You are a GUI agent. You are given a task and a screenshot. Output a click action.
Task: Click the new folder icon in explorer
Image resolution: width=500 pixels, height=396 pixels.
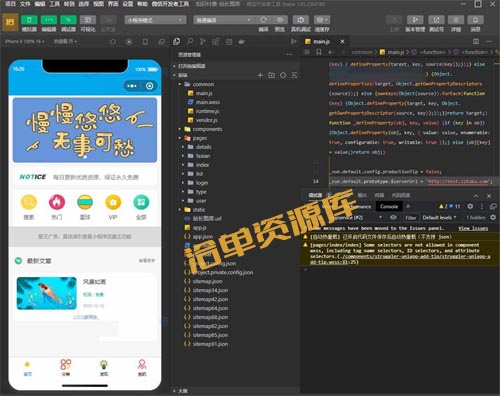tap(272, 75)
